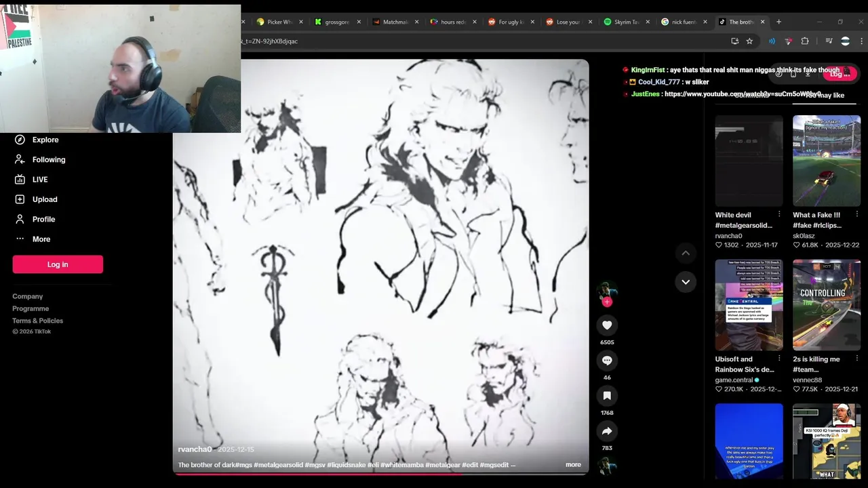Go to the LIVE section
The height and width of the screenshot is (488, 868).
(x=31, y=180)
